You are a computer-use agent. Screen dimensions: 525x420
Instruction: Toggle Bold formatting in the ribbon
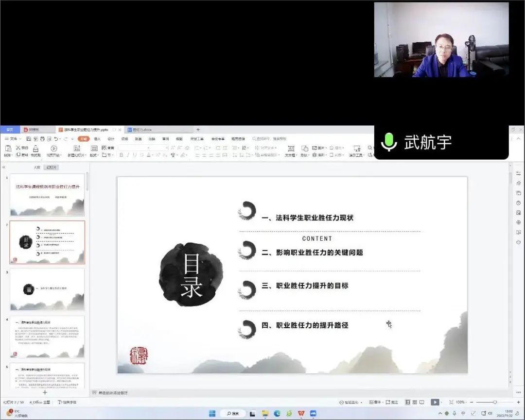tap(121, 155)
